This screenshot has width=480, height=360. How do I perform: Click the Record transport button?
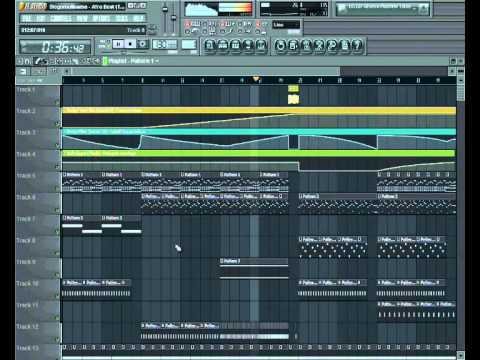pos(143,44)
